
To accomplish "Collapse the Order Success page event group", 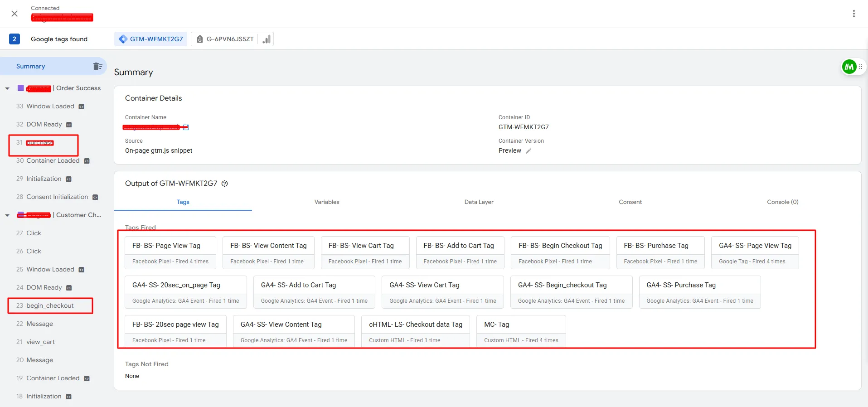I will tap(7, 88).
